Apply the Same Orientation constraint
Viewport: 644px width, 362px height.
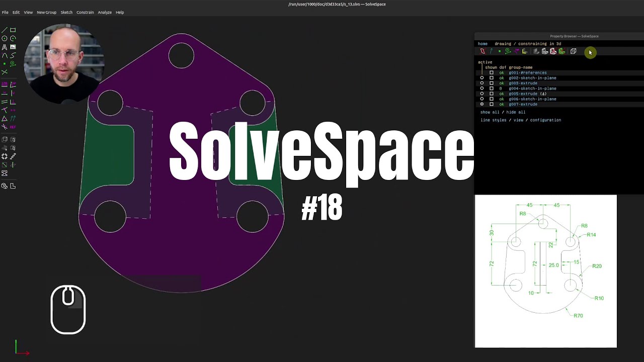click(13, 119)
